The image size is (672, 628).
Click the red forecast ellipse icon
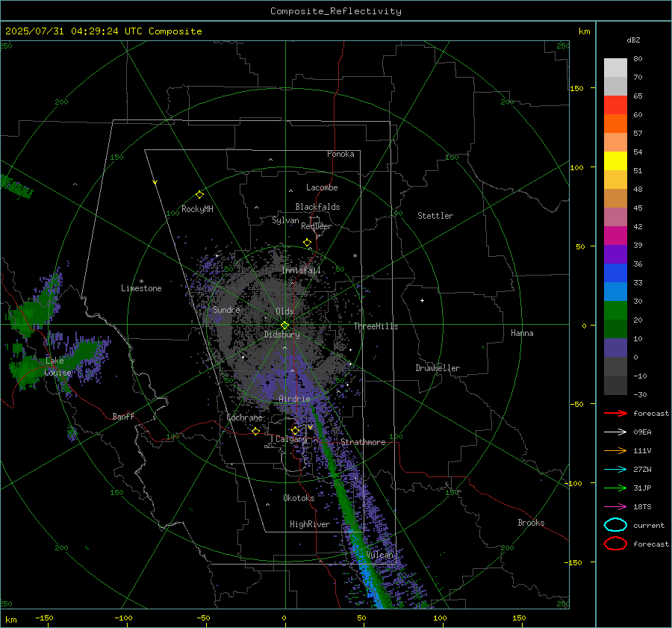click(615, 544)
